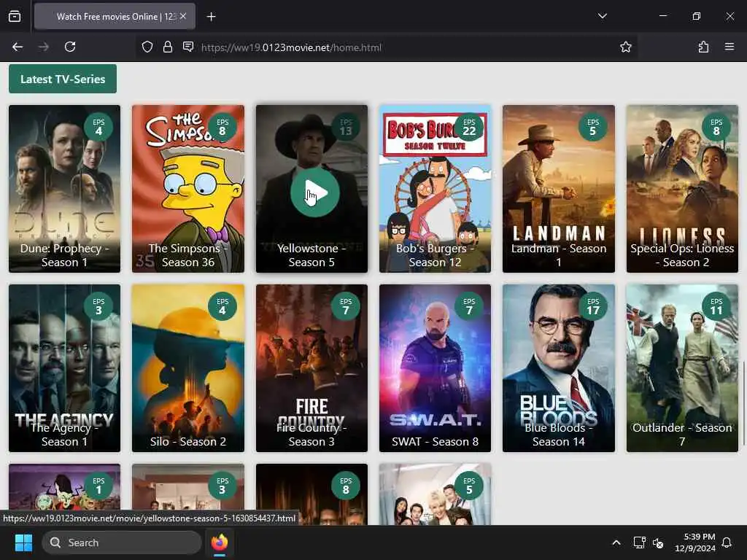Click the forward navigation arrow
The height and width of the screenshot is (560, 747).
click(x=43, y=47)
